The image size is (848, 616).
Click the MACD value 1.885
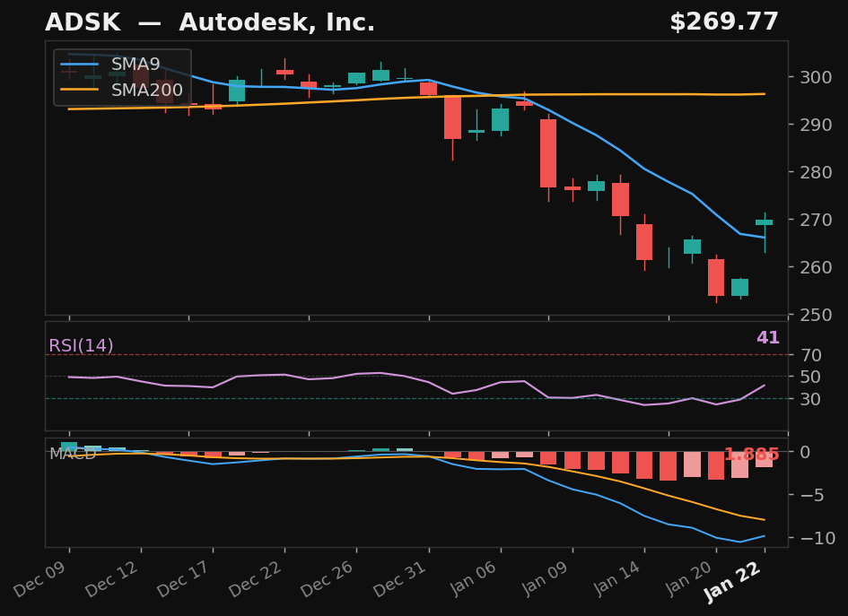pos(751,455)
